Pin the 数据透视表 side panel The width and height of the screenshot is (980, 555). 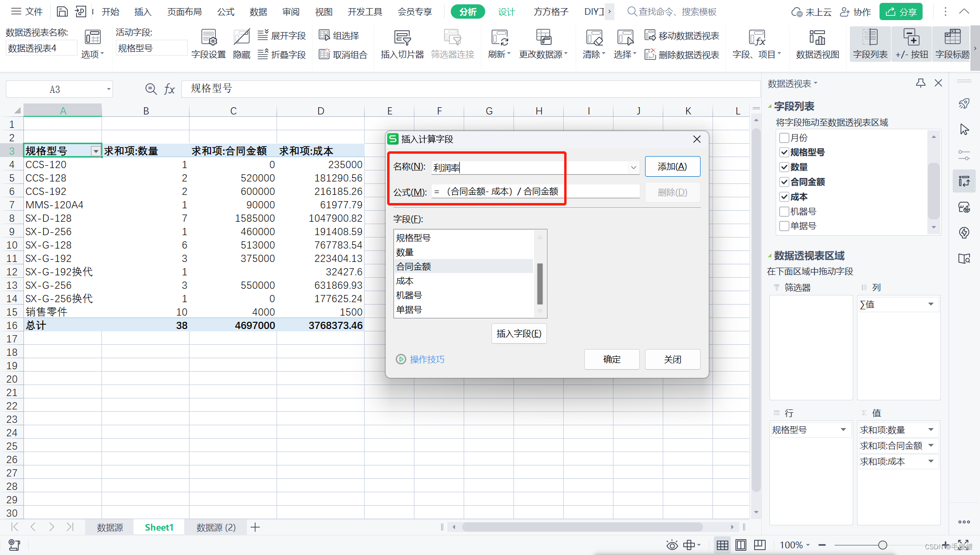pyautogui.click(x=921, y=83)
